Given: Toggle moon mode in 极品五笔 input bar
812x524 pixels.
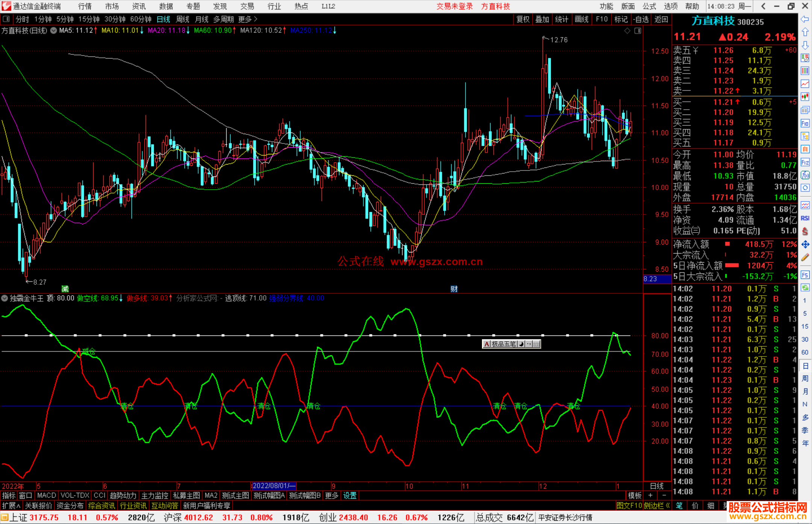Looking at the screenshot, I should click(x=521, y=344).
